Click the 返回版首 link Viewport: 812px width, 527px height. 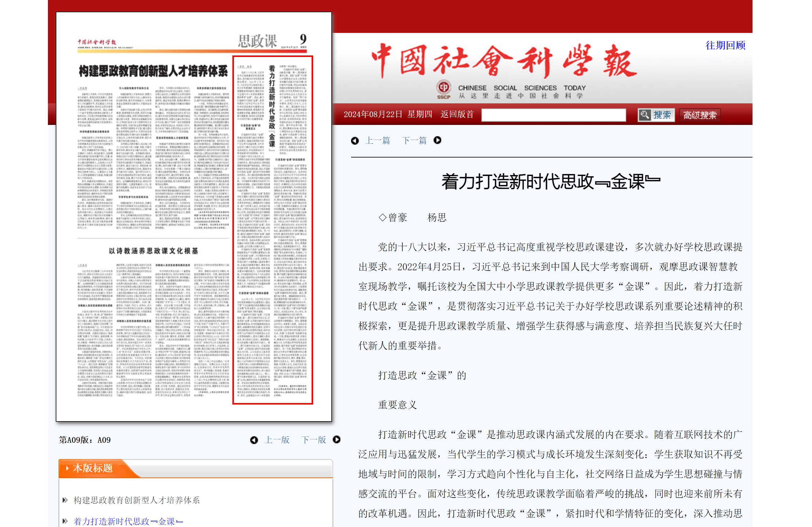(457, 115)
